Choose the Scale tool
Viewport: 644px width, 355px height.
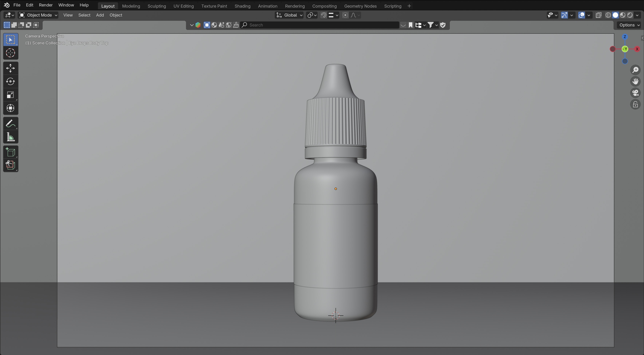pos(10,95)
